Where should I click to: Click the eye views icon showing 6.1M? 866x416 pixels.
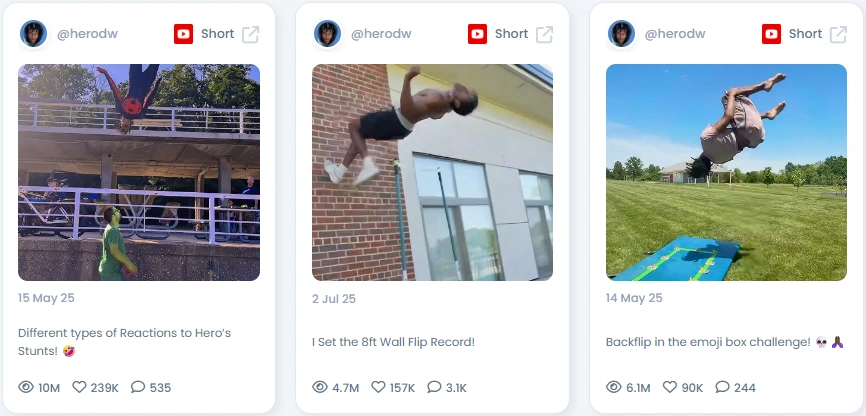coord(614,387)
